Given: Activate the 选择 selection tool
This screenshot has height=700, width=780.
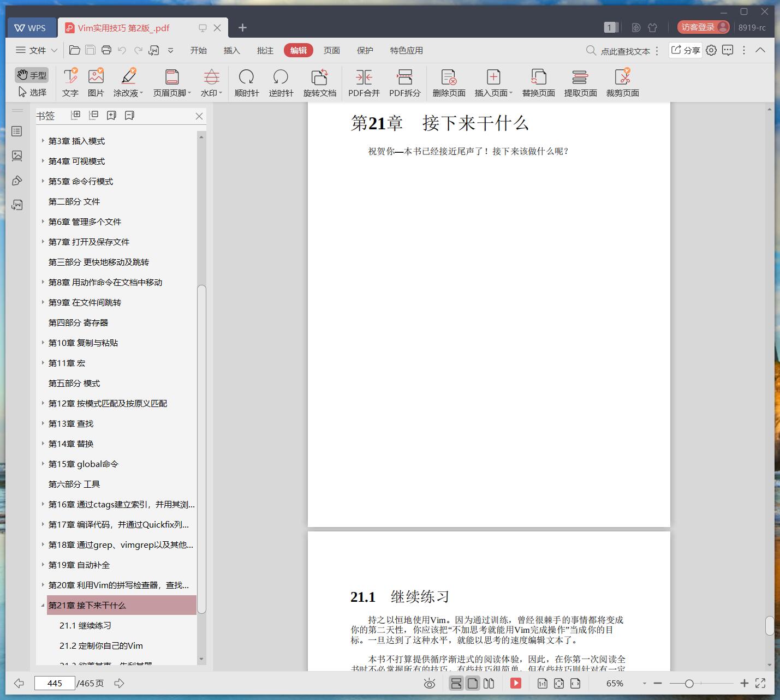Looking at the screenshot, I should [32, 92].
